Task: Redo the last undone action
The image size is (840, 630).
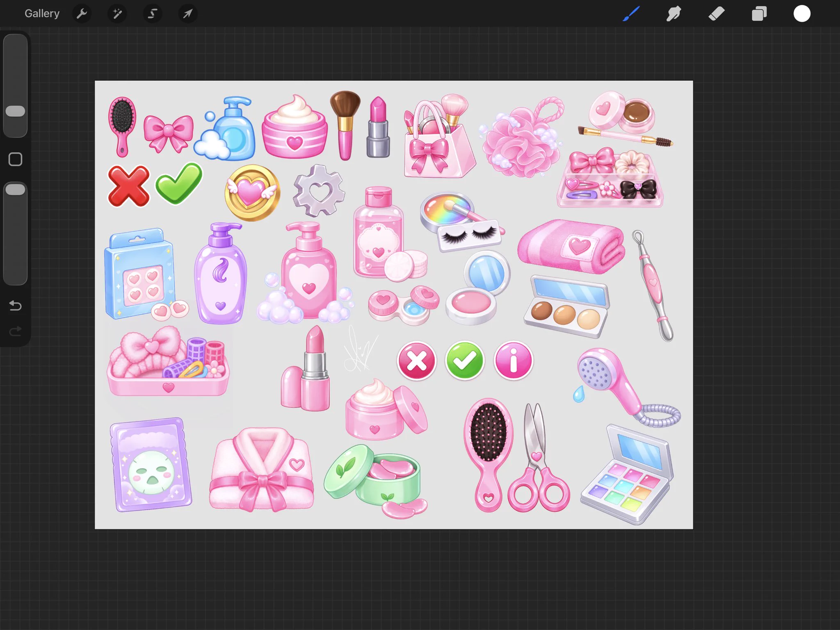Action: tap(16, 331)
